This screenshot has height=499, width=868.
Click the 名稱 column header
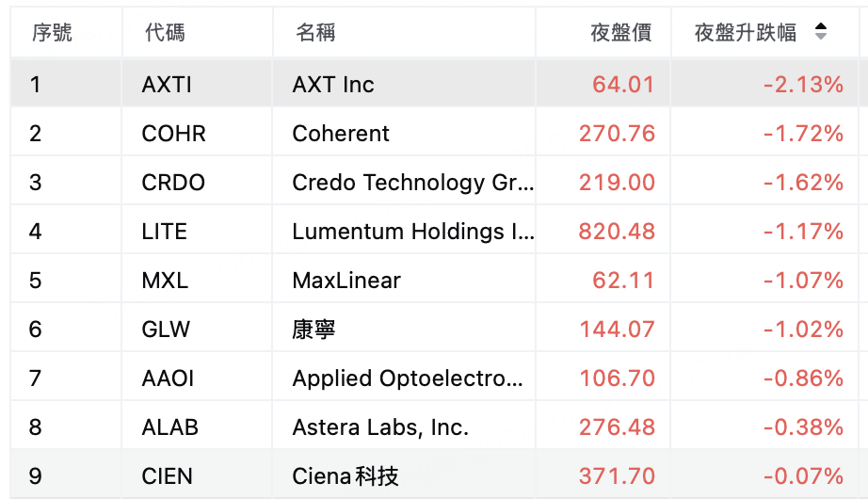315,33
